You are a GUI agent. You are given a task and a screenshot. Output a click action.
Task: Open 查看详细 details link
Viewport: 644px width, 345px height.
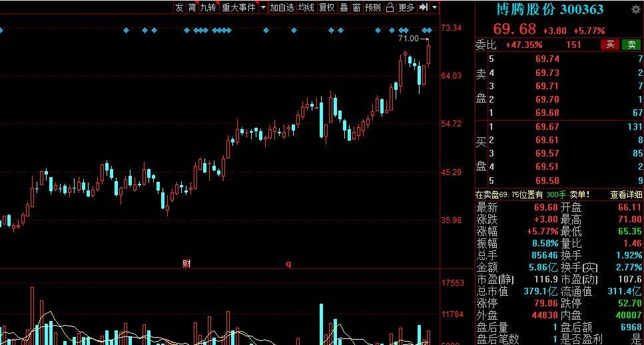tap(626, 194)
